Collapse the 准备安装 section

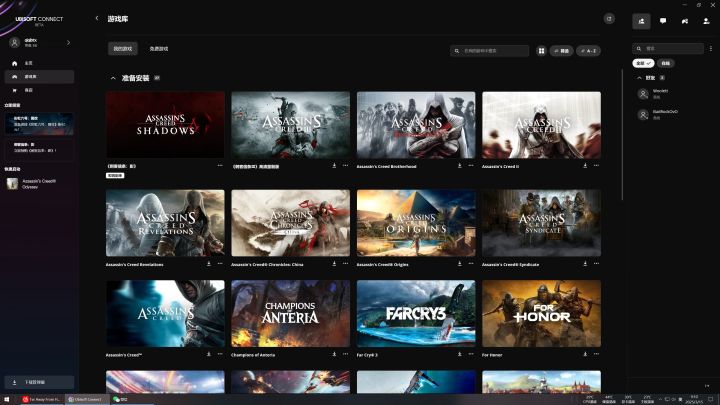tap(113, 78)
